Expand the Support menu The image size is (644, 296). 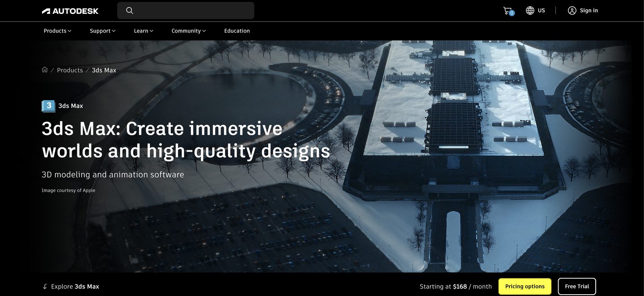[x=102, y=31]
